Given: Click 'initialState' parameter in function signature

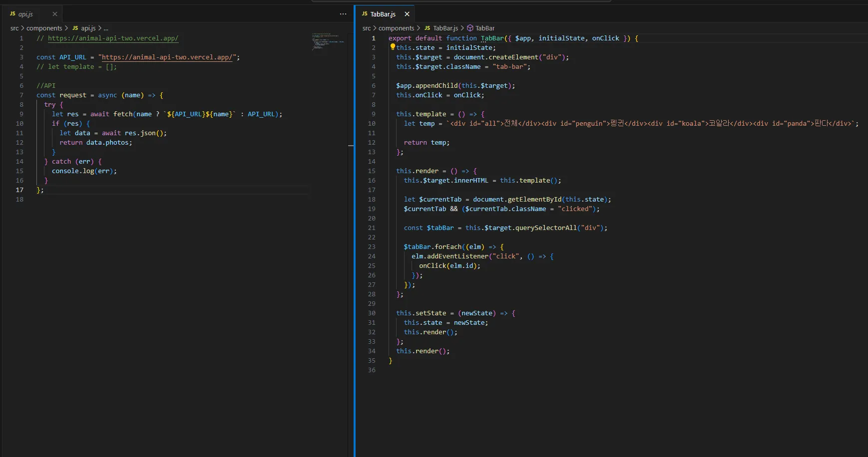Looking at the screenshot, I should (561, 38).
